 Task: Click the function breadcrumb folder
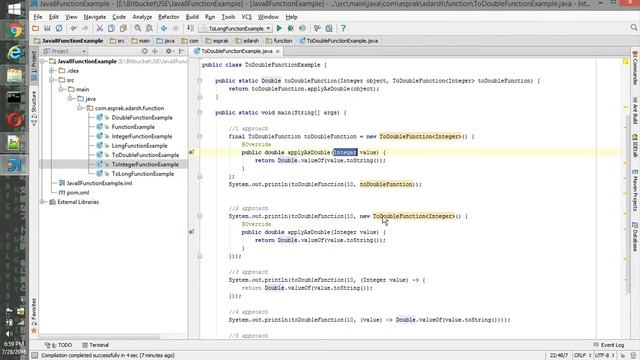pyautogui.click(x=279, y=41)
